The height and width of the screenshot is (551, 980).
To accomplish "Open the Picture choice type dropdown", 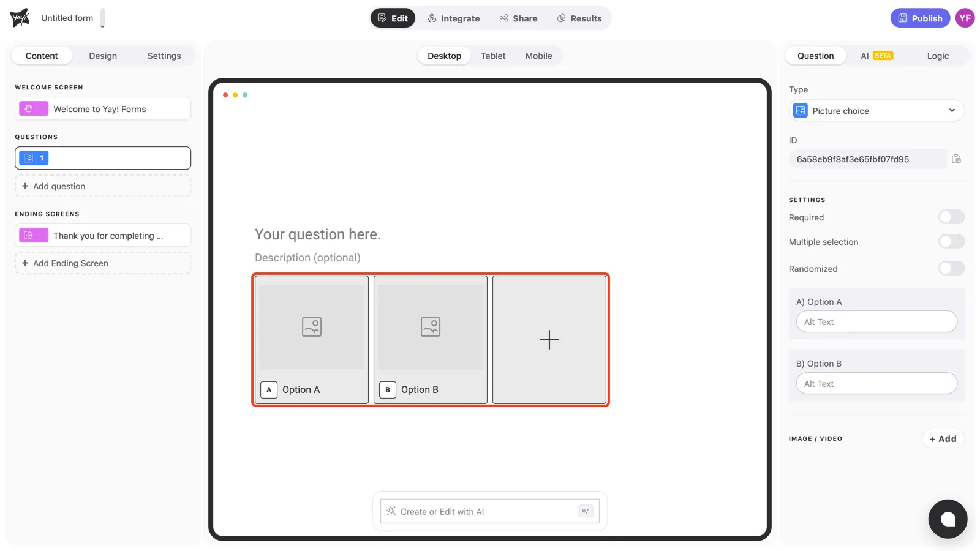I will [x=876, y=111].
